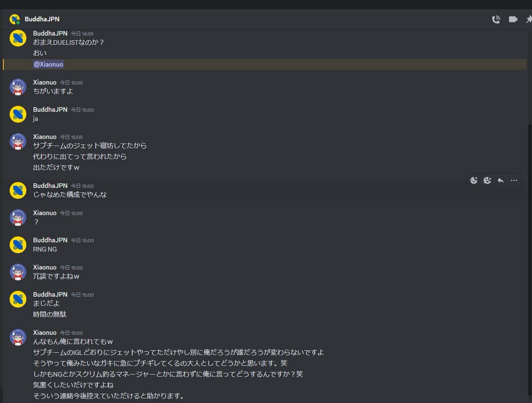Click BuddhaJPN username above じゃなめた構成でやんな
This screenshot has height=403, width=532.
click(50, 186)
